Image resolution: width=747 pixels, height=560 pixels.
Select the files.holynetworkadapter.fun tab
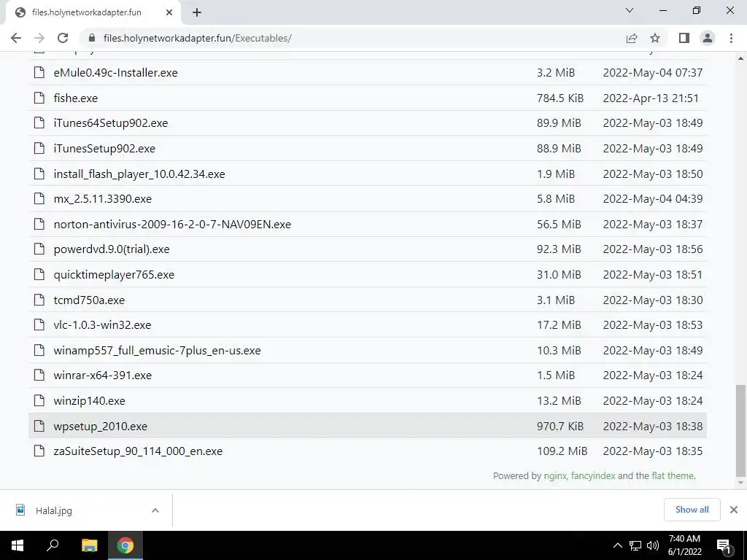(x=93, y=13)
